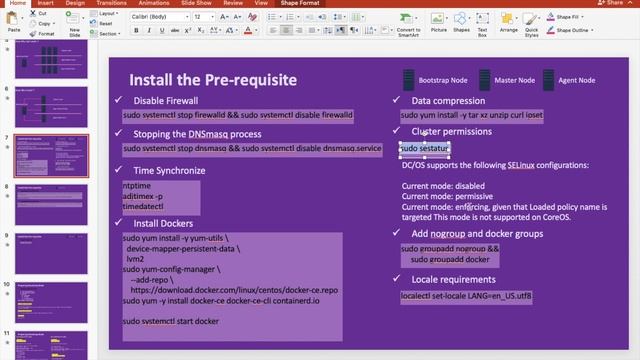Click the Copy icon
640x360 pixels.
tap(33, 24)
